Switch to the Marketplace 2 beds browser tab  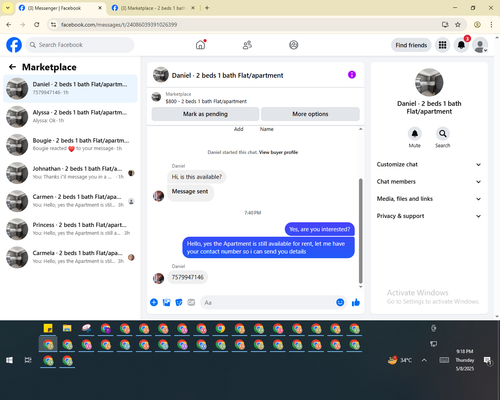pos(153,8)
